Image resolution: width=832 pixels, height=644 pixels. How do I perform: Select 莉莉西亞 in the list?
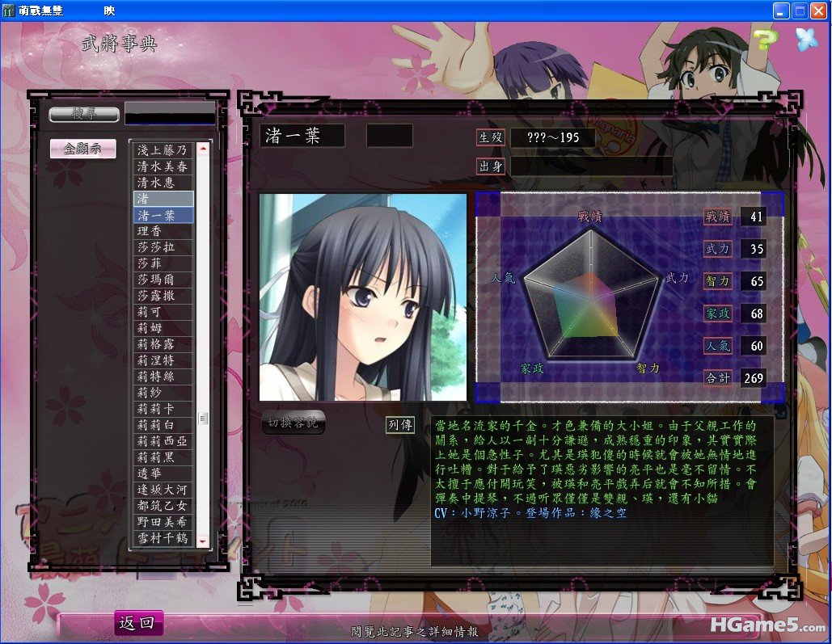coord(163,441)
